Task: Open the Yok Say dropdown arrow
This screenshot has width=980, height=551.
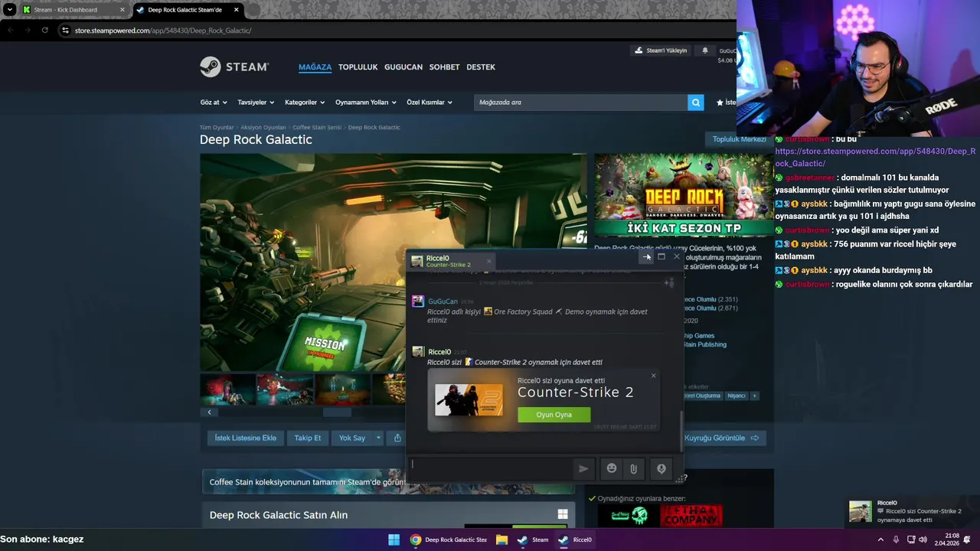Action: (377, 438)
